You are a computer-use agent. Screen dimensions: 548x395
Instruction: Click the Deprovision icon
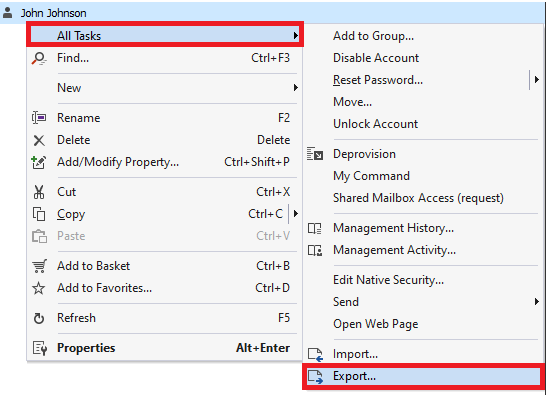[315, 154]
